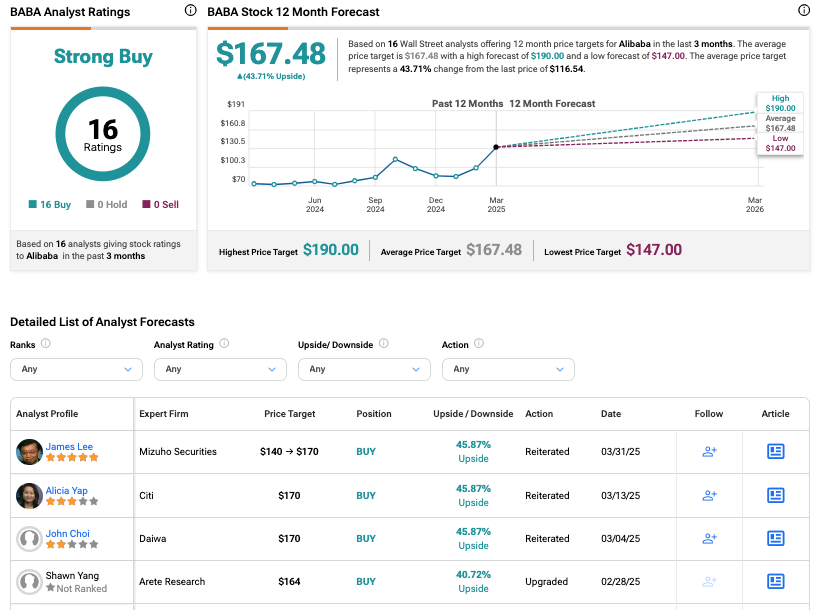
Task: Open the Analyst Rating dropdown filter
Action: pyautogui.click(x=220, y=369)
